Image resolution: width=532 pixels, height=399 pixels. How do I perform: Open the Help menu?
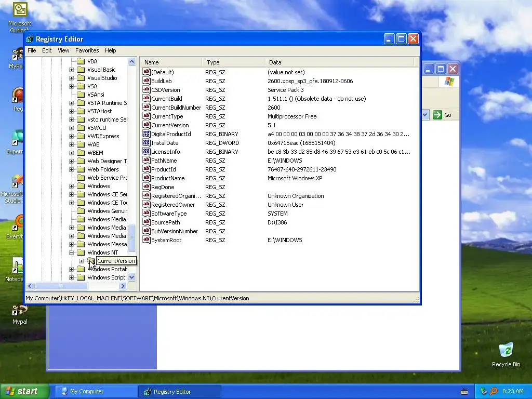point(110,50)
